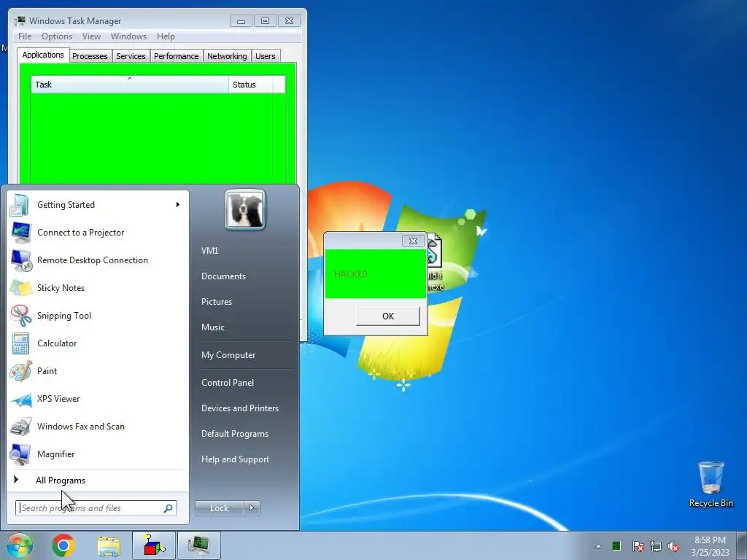Switch to the Users tab
The image size is (747, 560).
266,56
